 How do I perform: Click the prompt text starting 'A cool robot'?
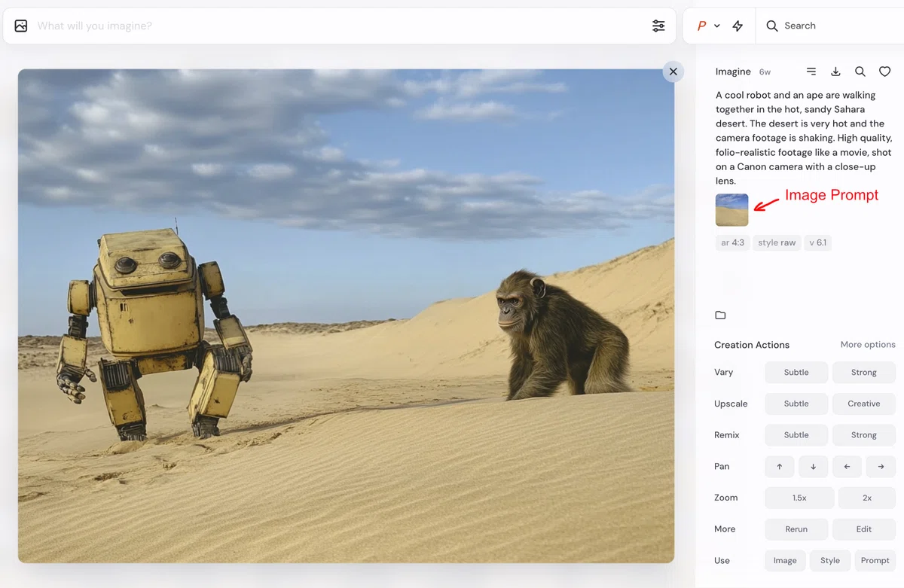coord(804,138)
